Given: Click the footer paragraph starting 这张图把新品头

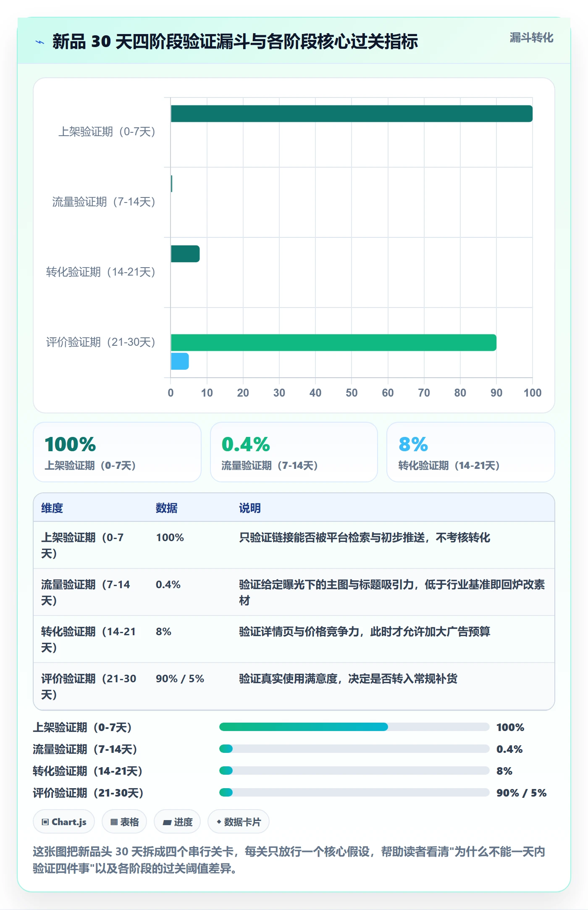Looking at the screenshot, I should pyautogui.click(x=289, y=860).
